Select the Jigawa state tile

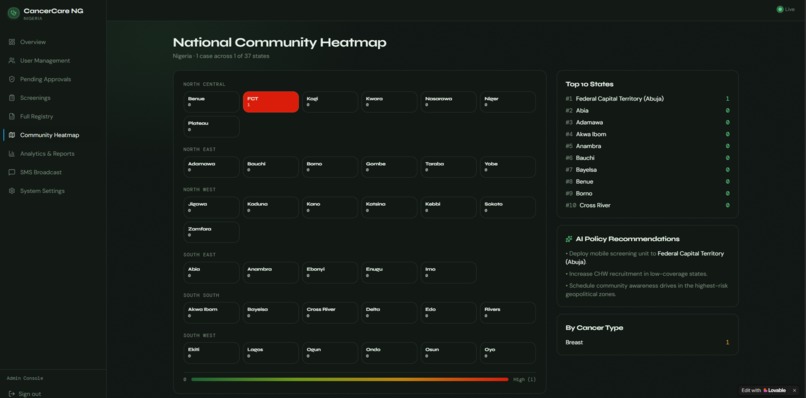click(x=211, y=207)
